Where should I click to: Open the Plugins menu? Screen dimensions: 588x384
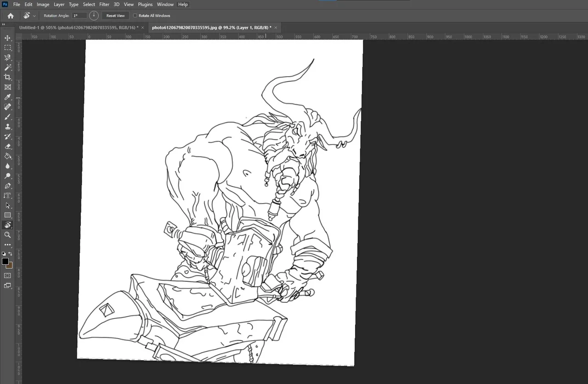pyautogui.click(x=145, y=4)
